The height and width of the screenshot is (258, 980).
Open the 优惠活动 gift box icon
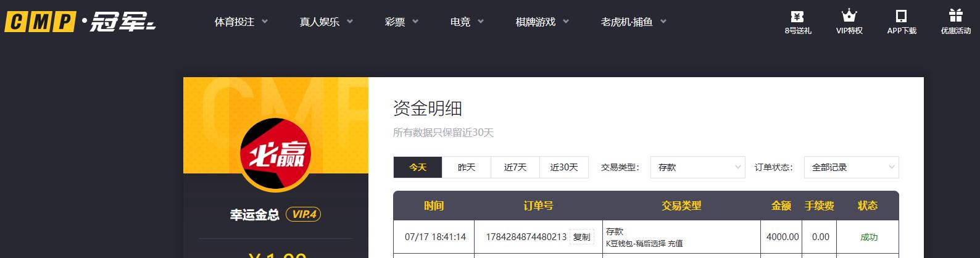coord(955,15)
